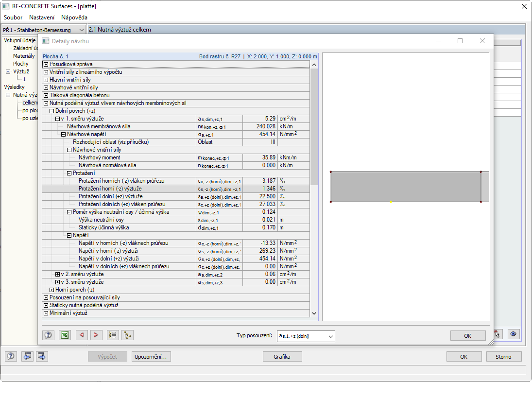This screenshot has width=532, height=399.
Task: Export table to Excel icon
Action: pyautogui.click(x=65, y=335)
